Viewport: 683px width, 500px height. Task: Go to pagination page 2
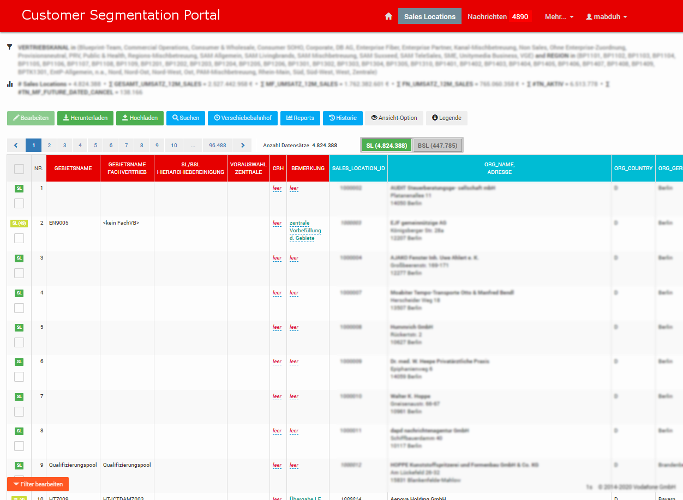(53, 145)
